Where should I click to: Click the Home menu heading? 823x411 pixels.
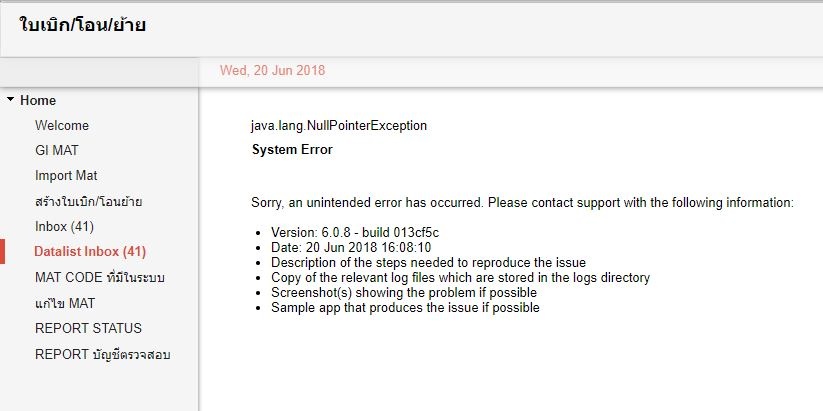tap(38, 100)
